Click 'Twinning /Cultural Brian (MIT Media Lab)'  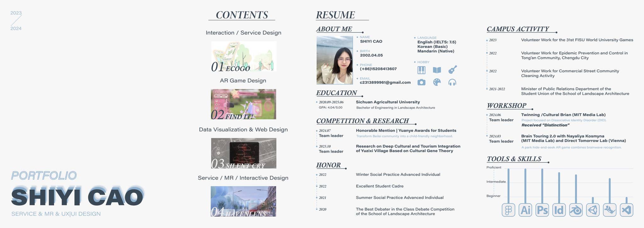tap(563, 115)
